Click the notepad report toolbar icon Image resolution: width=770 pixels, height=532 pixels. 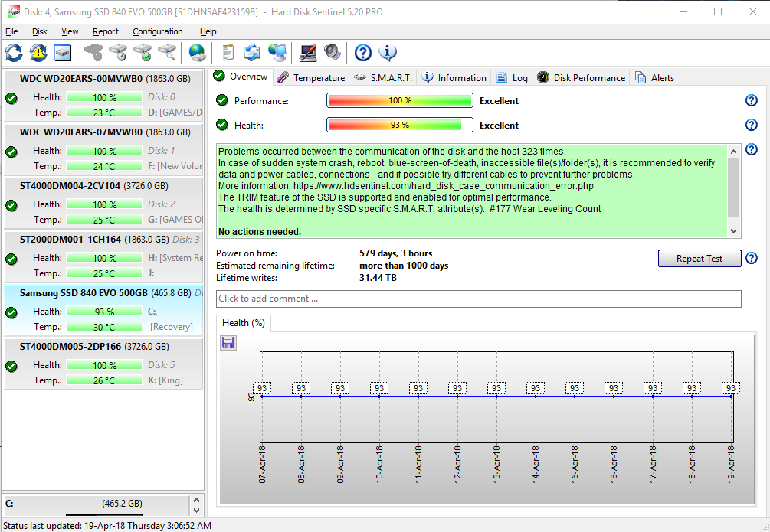pyautogui.click(x=228, y=53)
